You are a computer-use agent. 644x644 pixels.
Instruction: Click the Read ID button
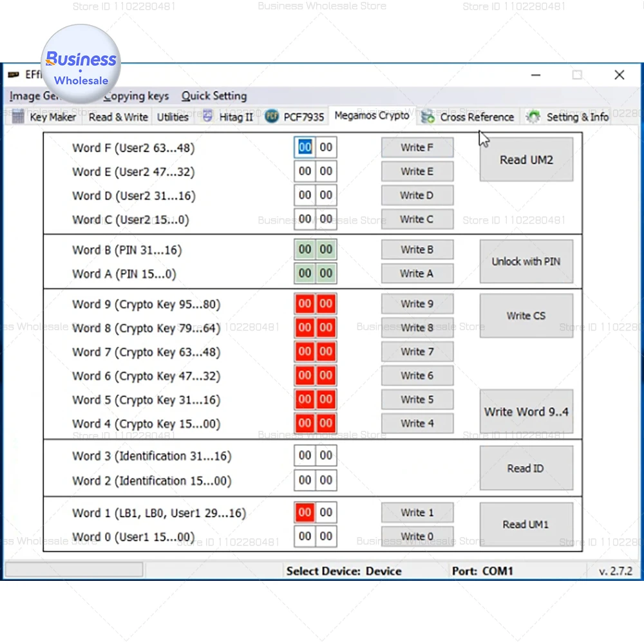[526, 468]
